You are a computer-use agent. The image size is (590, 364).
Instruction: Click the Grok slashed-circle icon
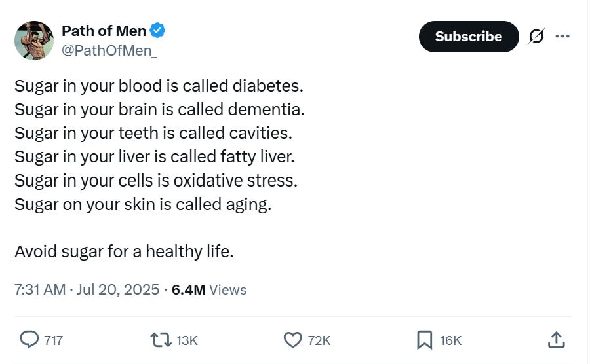pyautogui.click(x=536, y=37)
